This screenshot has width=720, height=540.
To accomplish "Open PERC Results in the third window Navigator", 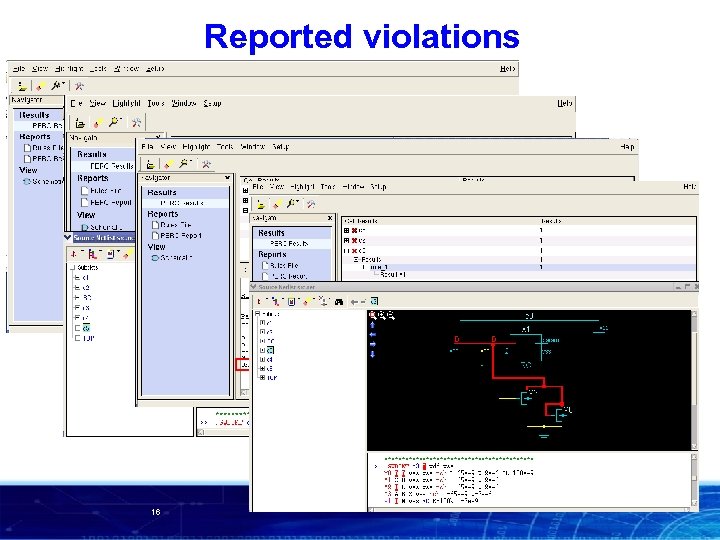I will [182, 203].
